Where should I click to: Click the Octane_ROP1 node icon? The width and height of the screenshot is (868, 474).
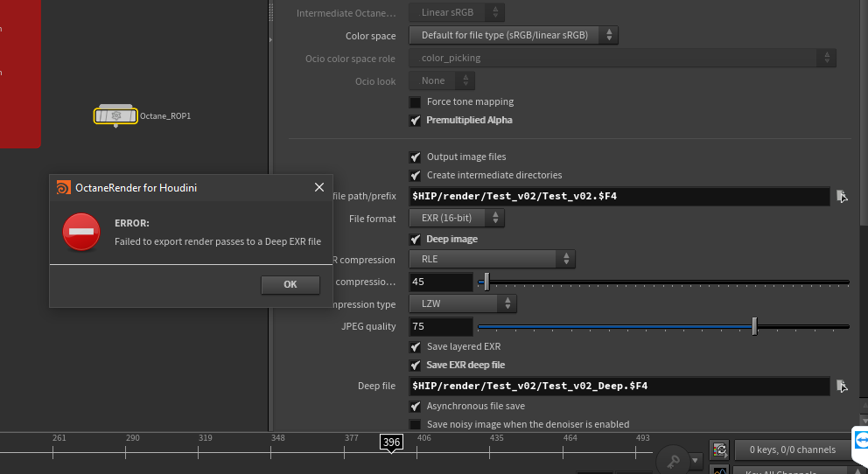coord(115,115)
